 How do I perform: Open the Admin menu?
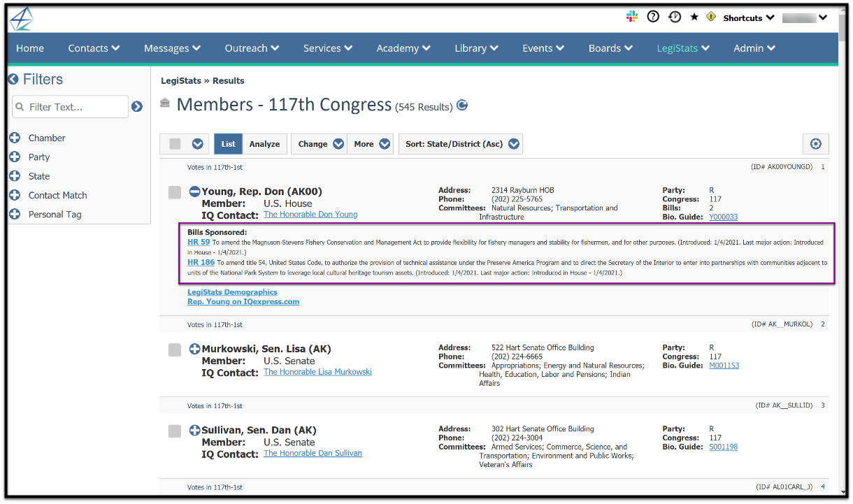(754, 48)
